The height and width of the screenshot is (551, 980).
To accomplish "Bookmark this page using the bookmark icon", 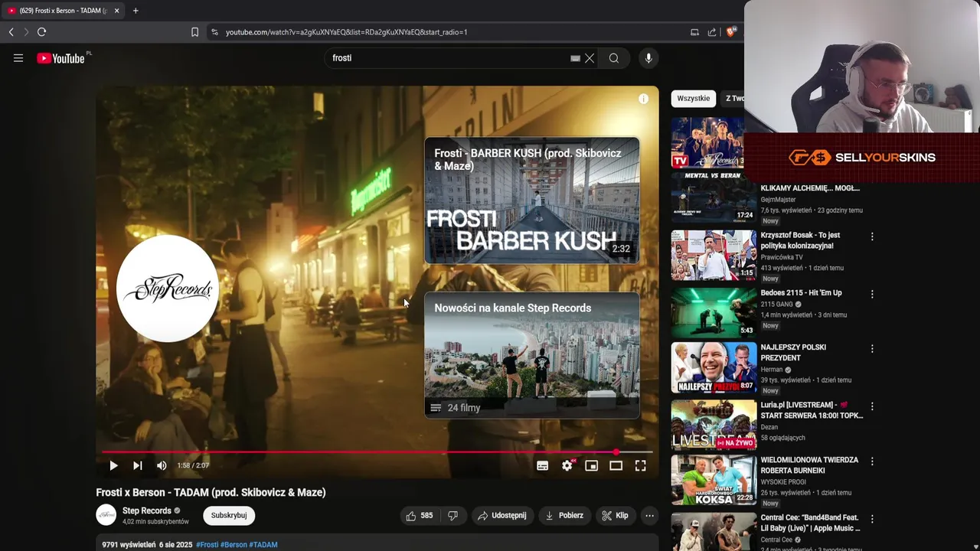I will pyautogui.click(x=194, y=32).
